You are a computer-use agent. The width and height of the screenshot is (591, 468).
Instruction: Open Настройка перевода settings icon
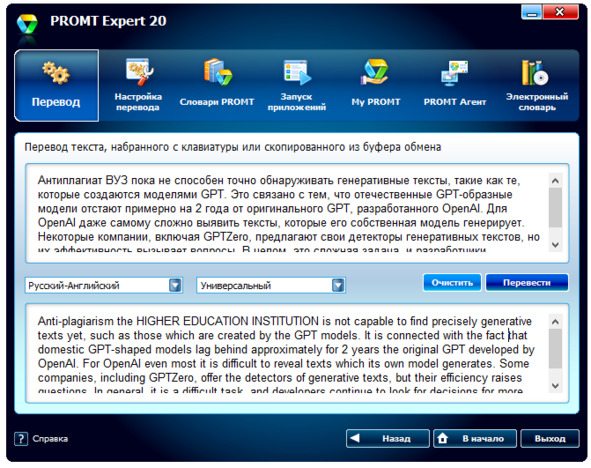(x=139, y=72)
